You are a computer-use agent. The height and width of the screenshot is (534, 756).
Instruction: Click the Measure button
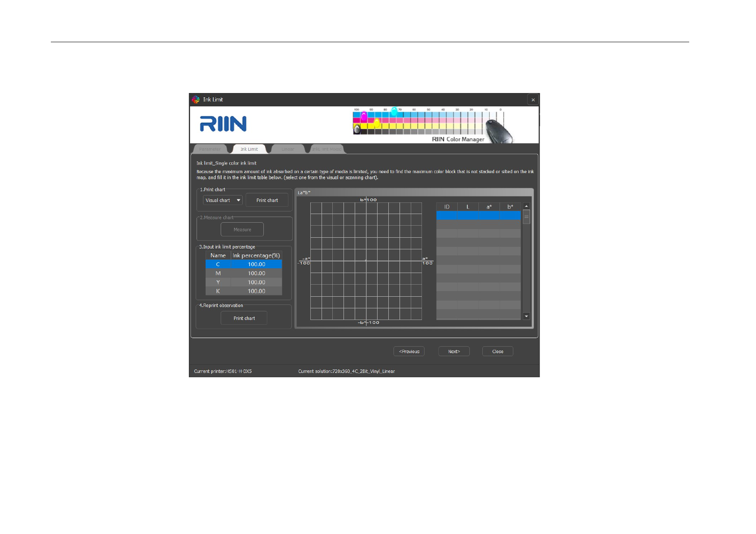242,230
